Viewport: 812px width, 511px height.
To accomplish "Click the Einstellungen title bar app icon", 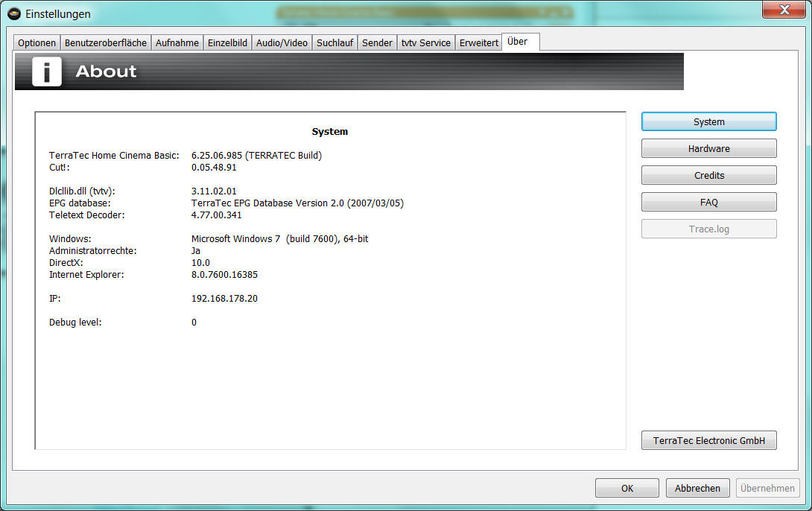I will coord(14,14).
